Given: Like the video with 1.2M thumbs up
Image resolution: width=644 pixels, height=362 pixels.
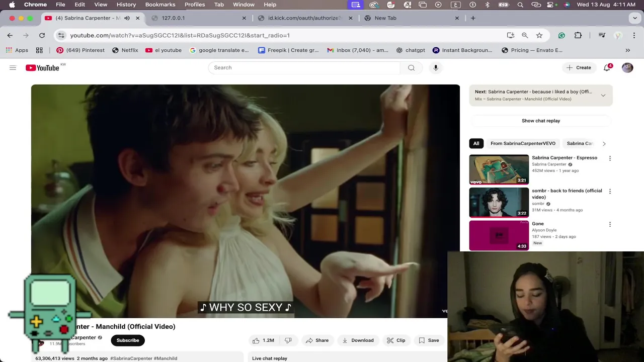Looking at the screenshot, I should pos(264,340).
